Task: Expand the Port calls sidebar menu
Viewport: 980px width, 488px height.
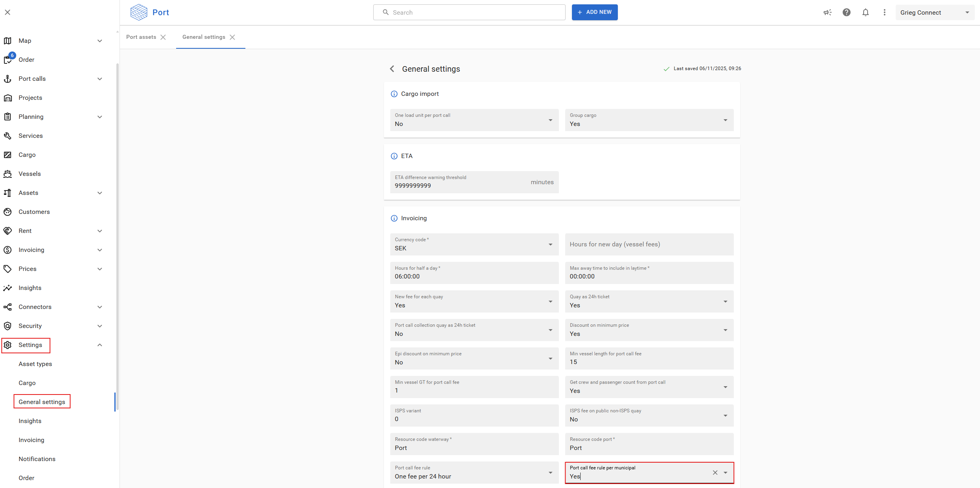Action: pyautogui.click(x=100, y=79)
